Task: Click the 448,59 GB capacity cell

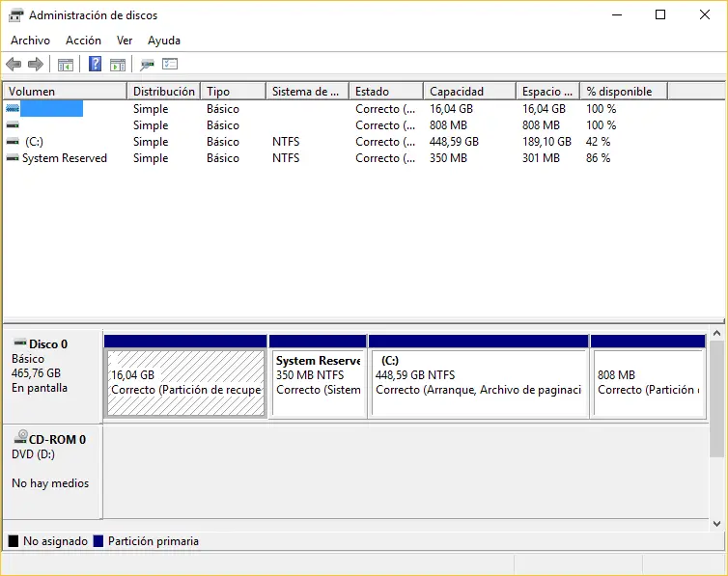Action: [x=454, y=142]
